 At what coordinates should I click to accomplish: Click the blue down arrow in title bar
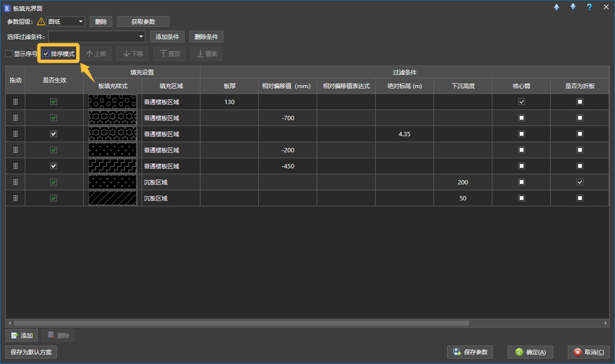(573, 7)
